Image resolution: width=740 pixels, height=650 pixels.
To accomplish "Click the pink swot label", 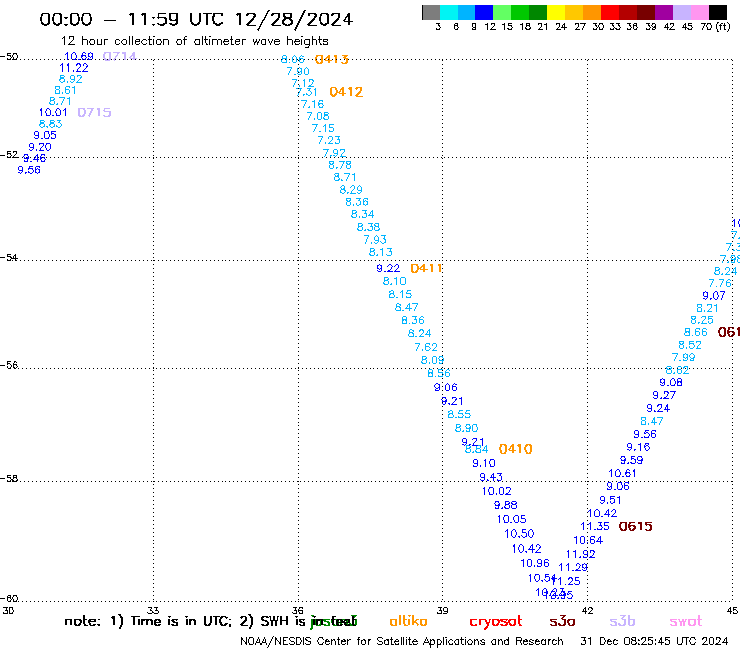I will click(x=686, y=621).
